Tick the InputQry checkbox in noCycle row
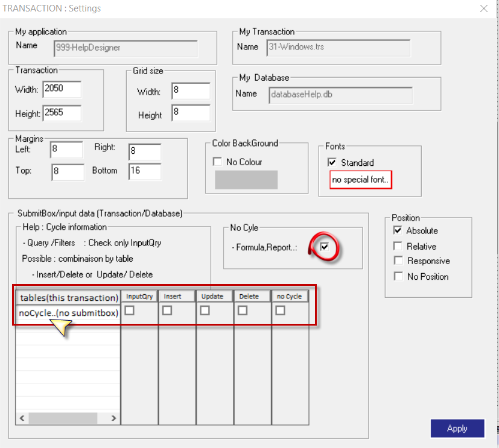 pos(129,311)
